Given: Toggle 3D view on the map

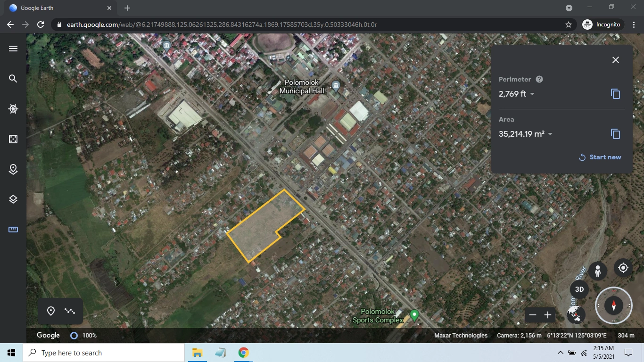Looking at the screenshot, I should point(579,289).
